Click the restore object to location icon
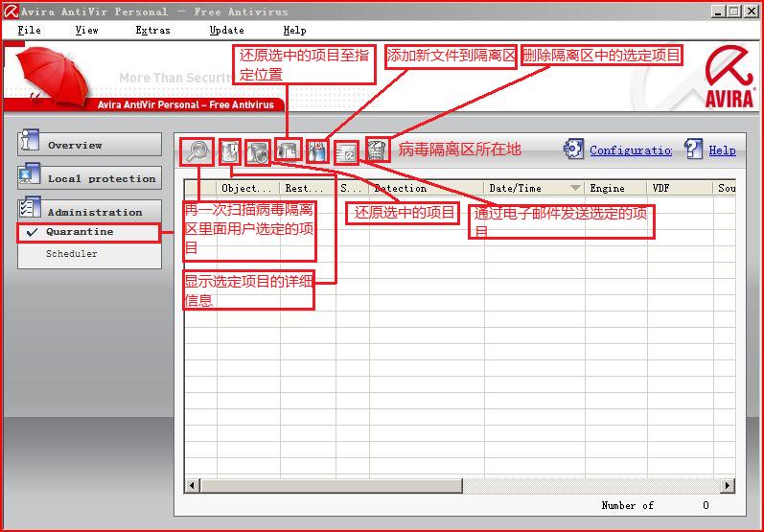Viewport: 764px width, 532px height. (x=289, y=150)
